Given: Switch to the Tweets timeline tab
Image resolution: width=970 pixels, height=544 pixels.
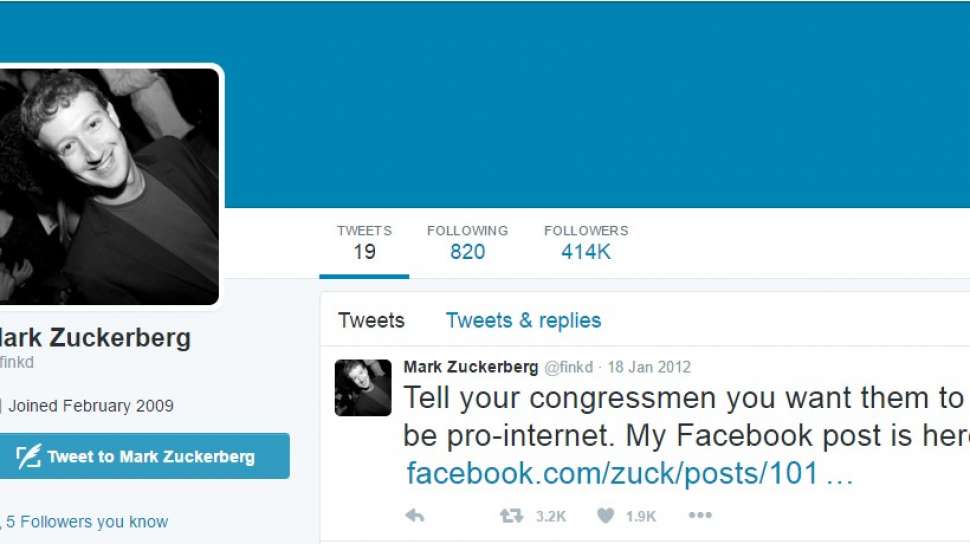Looking at the screenshot, I should coord(371,321).
